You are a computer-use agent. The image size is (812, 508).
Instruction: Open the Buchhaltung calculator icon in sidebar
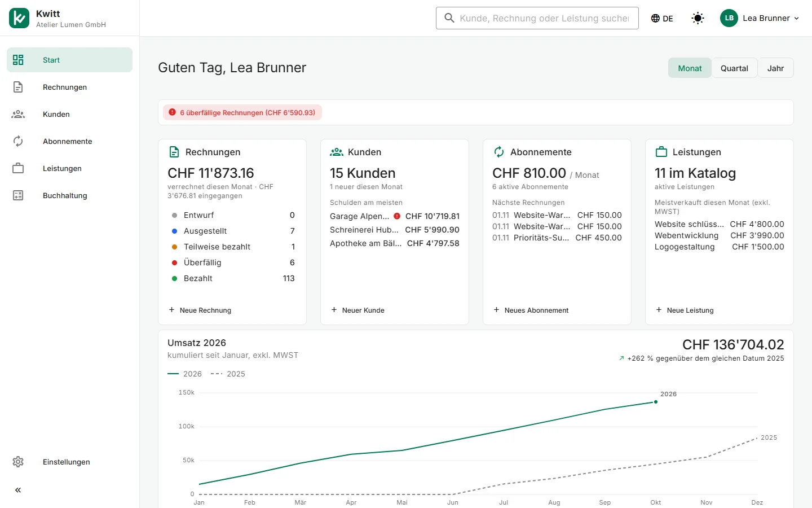(x=18, y=195)
